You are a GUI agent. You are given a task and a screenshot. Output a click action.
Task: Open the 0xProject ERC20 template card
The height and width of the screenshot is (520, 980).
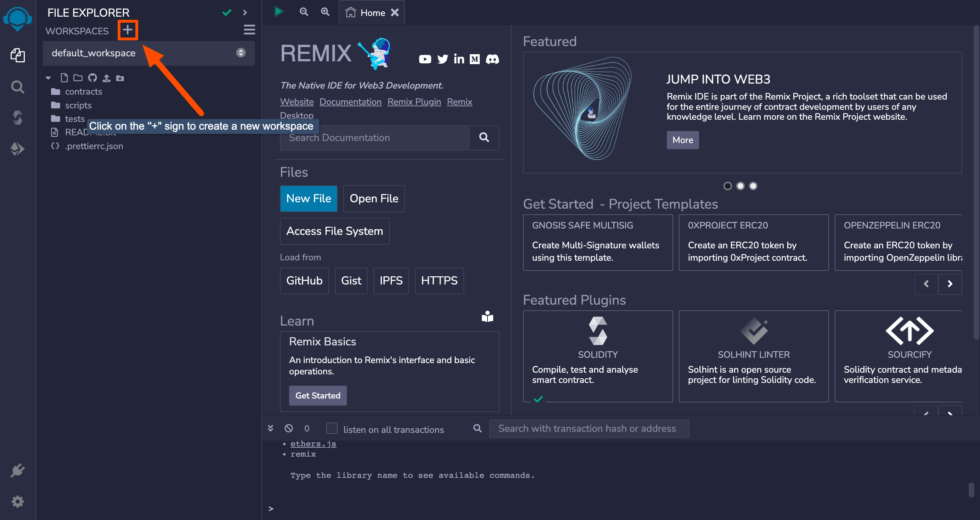pos(754,243)
